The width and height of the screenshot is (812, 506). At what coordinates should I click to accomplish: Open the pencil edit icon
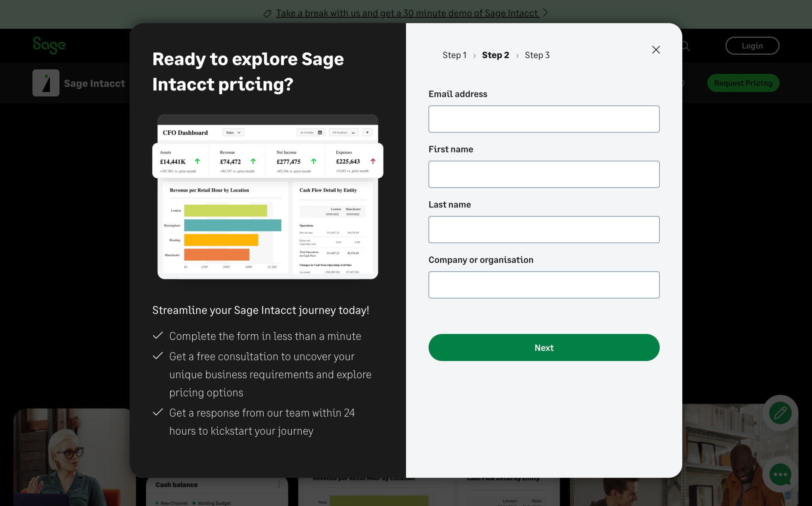click(x=779, y=413)
